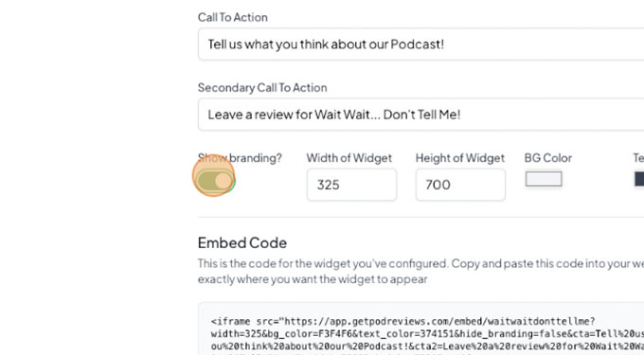Screen dimensions: 644x355
Task: Open the BG Color swatch picker
Action: point(544,179)
